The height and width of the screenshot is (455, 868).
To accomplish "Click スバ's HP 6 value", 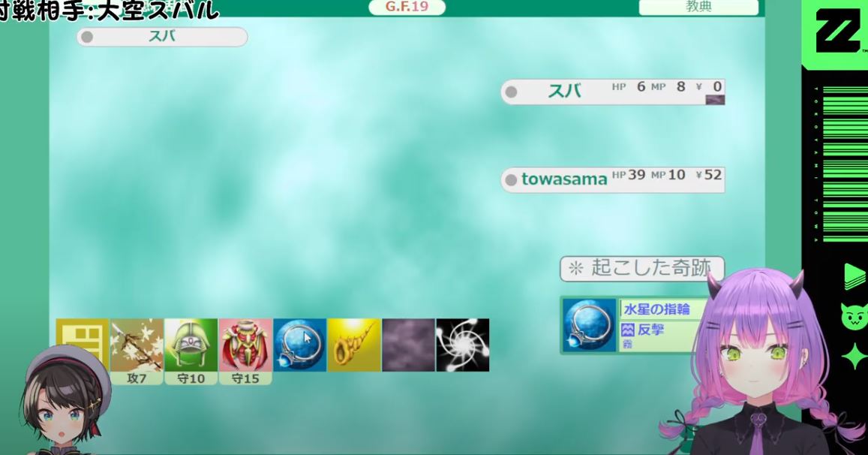I will [x=629, y=86].
